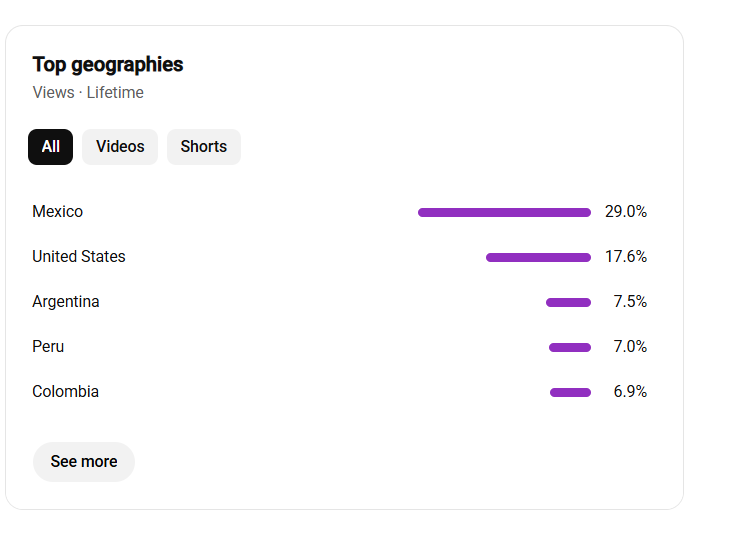
Task: Click the Colombia country label
Action: point(66,392)
